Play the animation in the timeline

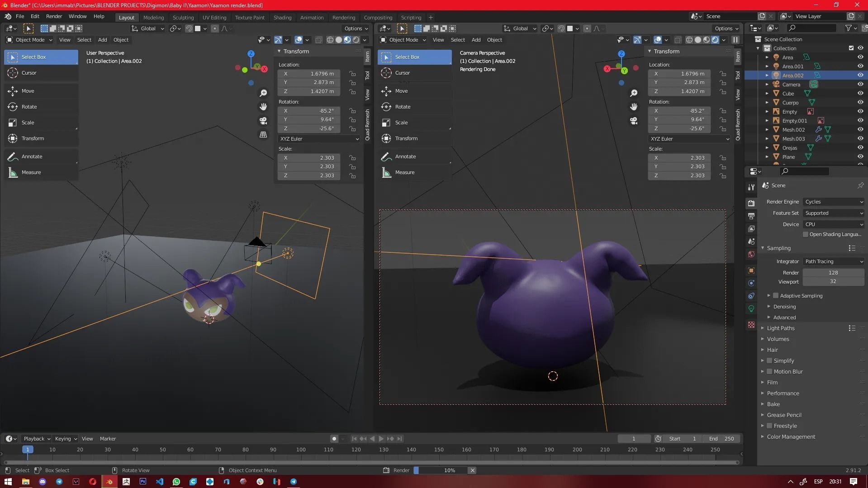coord(381,439)
